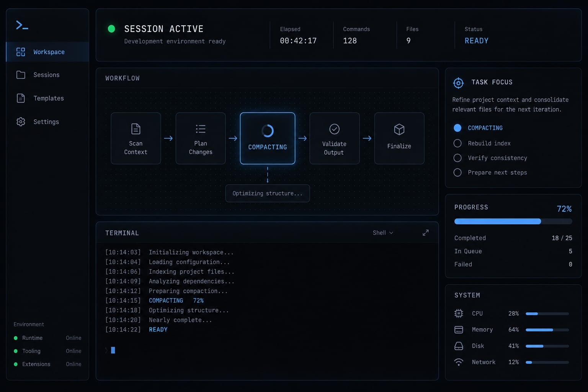Viewport: 588px width, 392px height.
Task: Click the COMPACTING spinner icon
Action: point(268,131)
